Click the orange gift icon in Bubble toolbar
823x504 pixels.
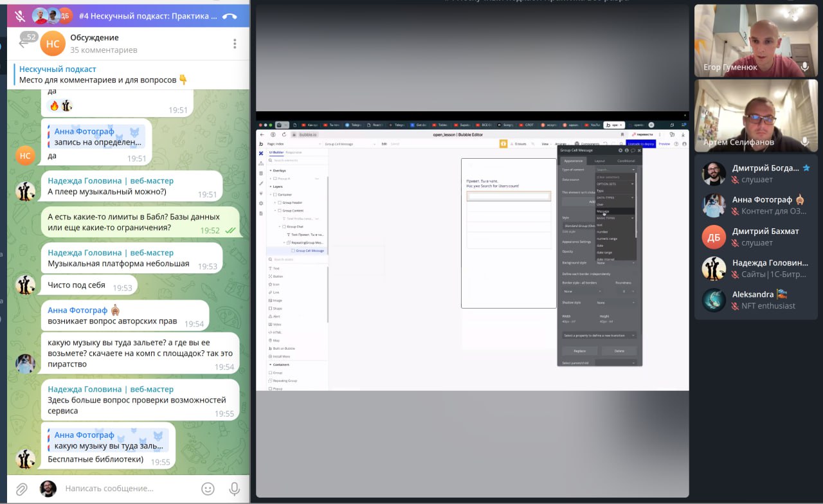click(x=503, y=143)
